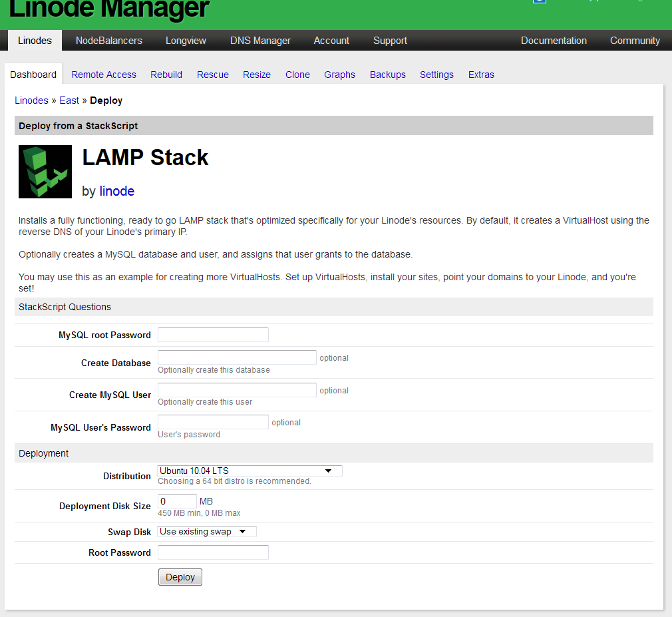Focus the Create Database field
This screenshot has width=672, height=617.
(237, 357)
